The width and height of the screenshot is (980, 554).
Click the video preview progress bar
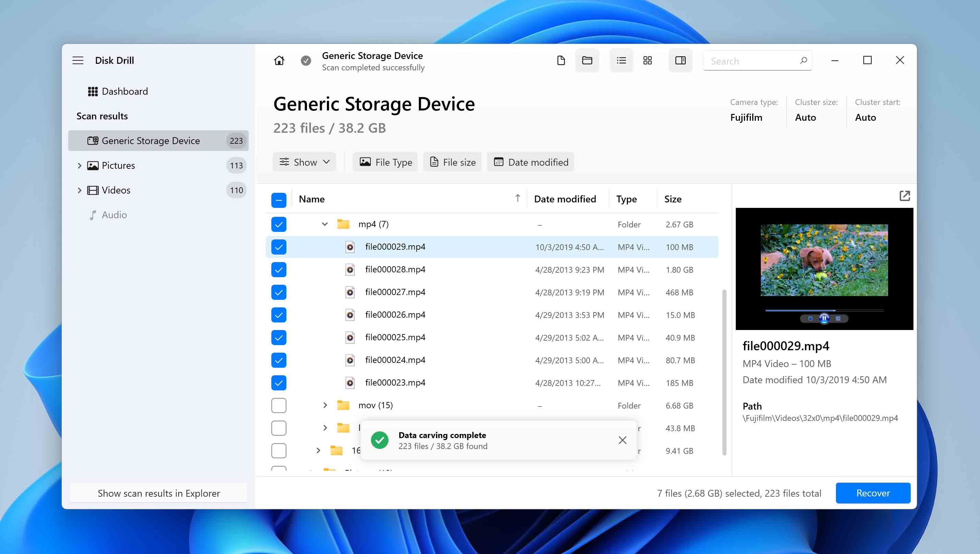pos(824,310)
